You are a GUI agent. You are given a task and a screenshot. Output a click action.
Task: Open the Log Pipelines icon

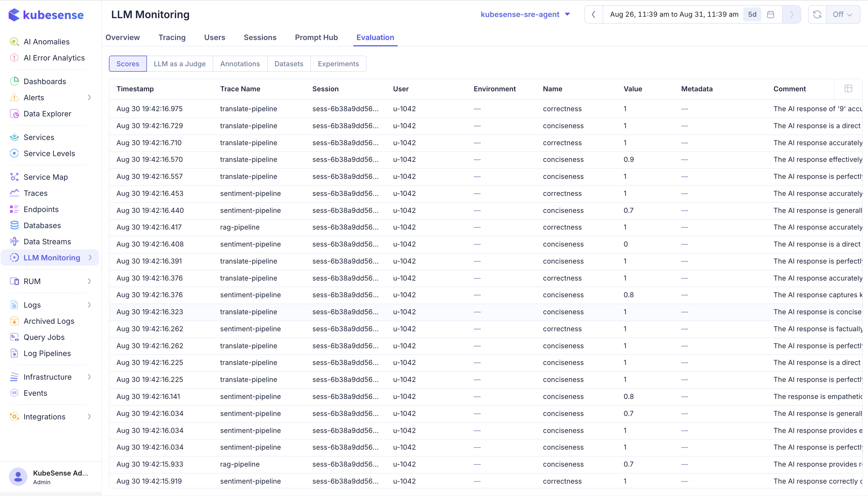tap(14, 353)
